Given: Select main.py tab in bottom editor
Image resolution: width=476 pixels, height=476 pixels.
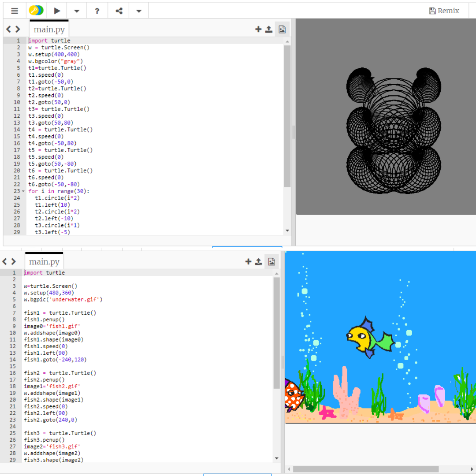Looking at the screenshot, I should pyautogui.click(x=44, y=261).
